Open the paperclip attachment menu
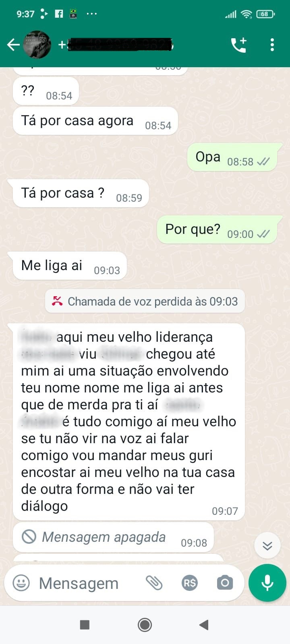The width and height of the screenshot is (290, 644). tap(154, 583)
